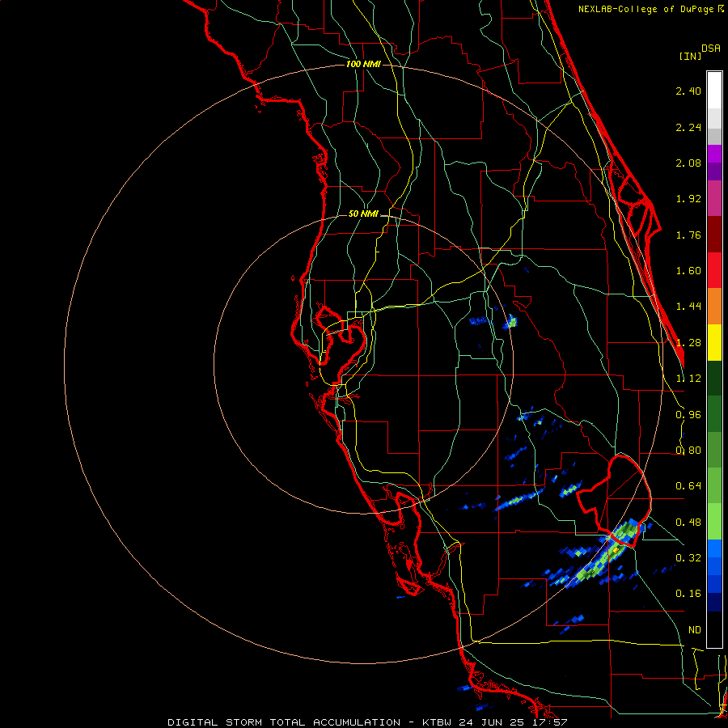Pick the bright red legend swatch
The image size is (728, 728).
coord(714,270)
